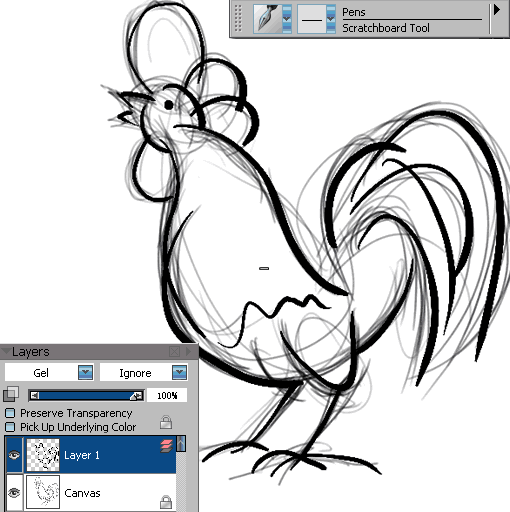Click the stacked layers icon on Layer 1

(x=167, y=446)
